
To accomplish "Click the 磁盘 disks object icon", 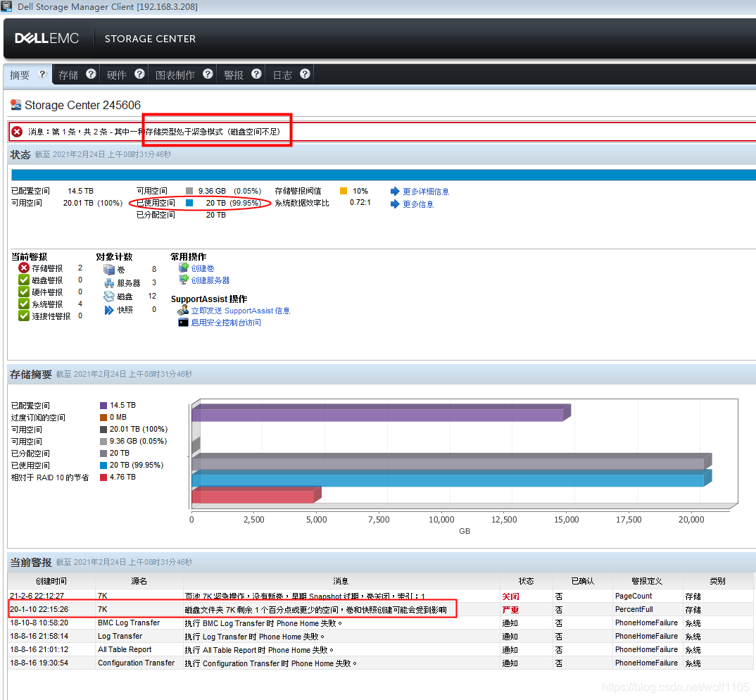I will pyautogui.click(x=109, y=296).
